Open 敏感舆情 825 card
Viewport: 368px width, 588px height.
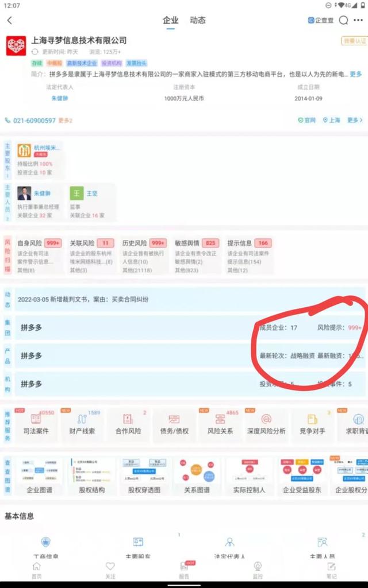pos(197,255)
